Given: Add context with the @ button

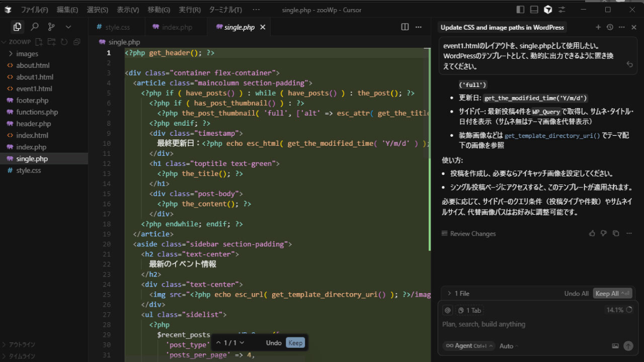Looking at the screenshot, I should 447,310.
